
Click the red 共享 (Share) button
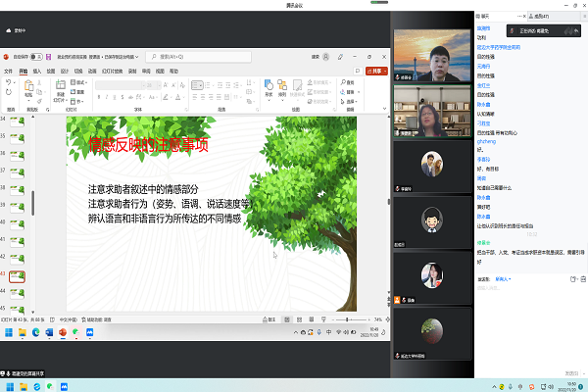(x=377, y=72)
